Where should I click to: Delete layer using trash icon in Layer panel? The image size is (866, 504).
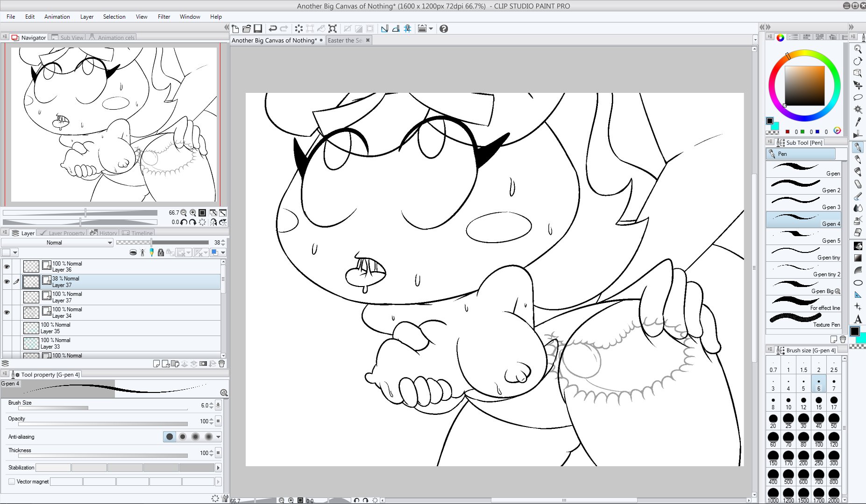coord(222,364)
